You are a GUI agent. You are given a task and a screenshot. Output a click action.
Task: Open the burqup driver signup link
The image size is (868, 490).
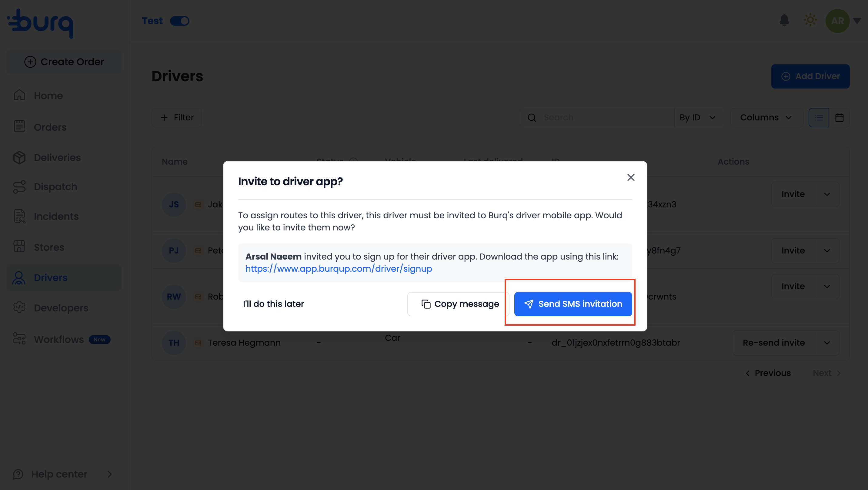click(339, 268)
